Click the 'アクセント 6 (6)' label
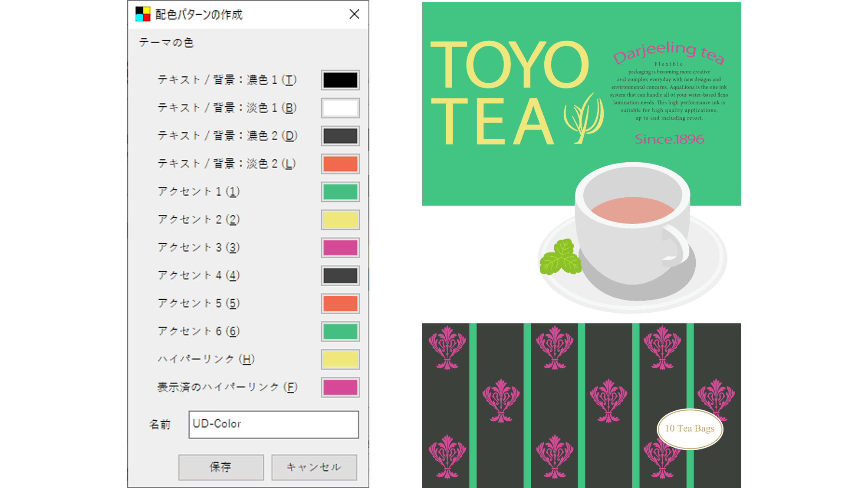The width and height of the screenshot is (868, 488). (199, 331)
